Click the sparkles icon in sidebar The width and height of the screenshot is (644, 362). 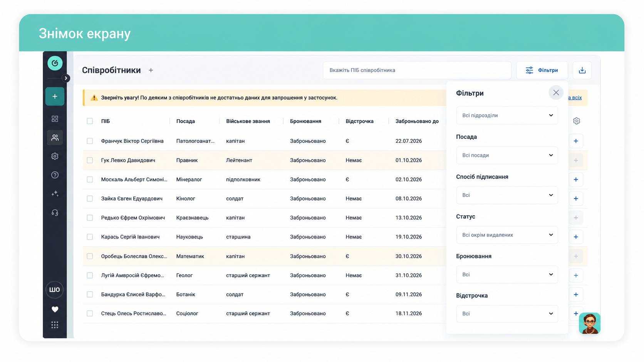tap(55, 194)
